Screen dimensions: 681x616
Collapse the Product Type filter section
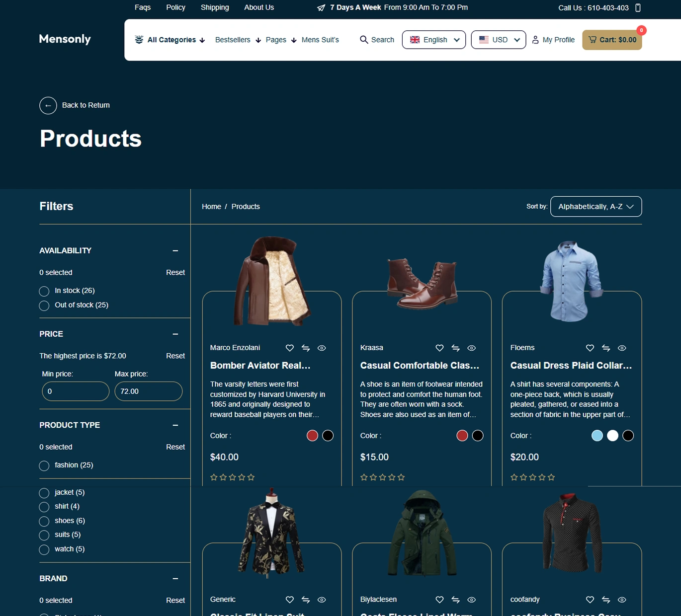point(175,425)
